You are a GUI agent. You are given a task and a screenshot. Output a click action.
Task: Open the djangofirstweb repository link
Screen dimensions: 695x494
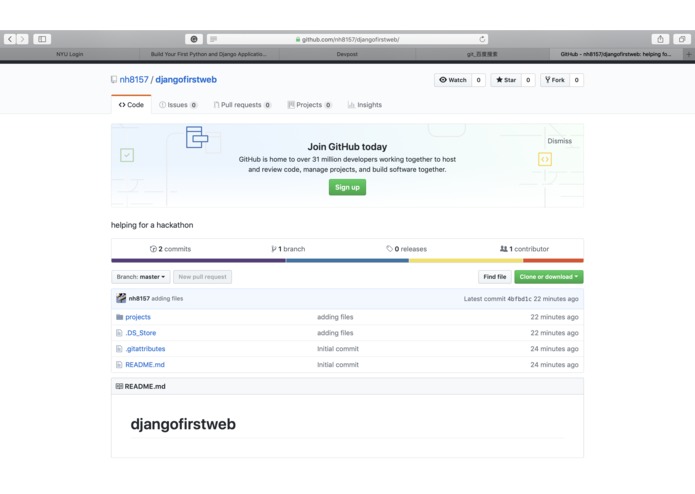(186, 80)
